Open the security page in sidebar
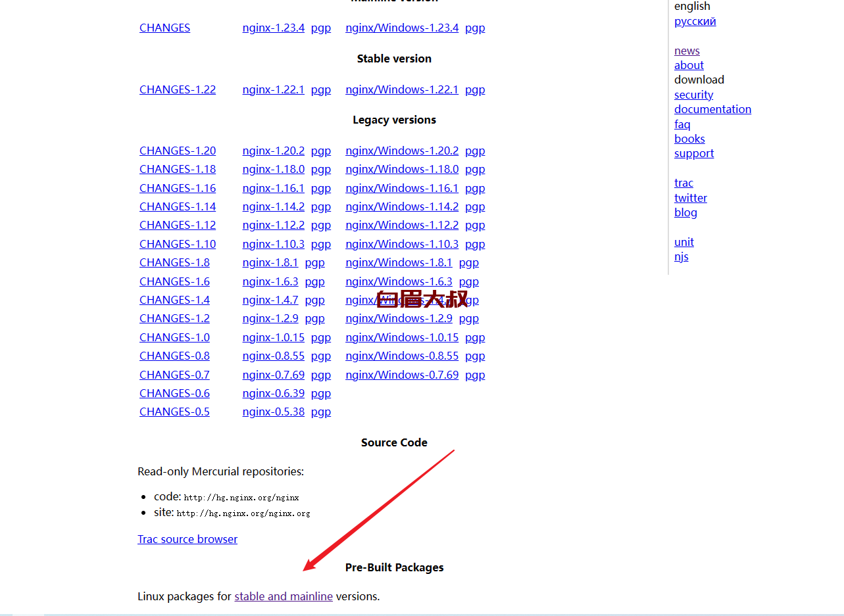This screenshot has width=844, height=616. [693, 95]
